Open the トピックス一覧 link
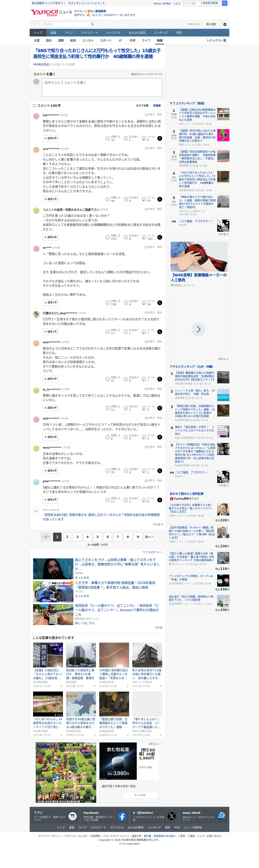259x868 pixels. click(216, 40)
